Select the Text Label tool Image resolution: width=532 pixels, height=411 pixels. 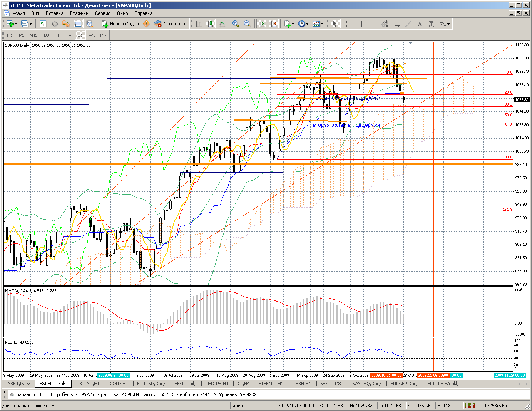(420, 24)
